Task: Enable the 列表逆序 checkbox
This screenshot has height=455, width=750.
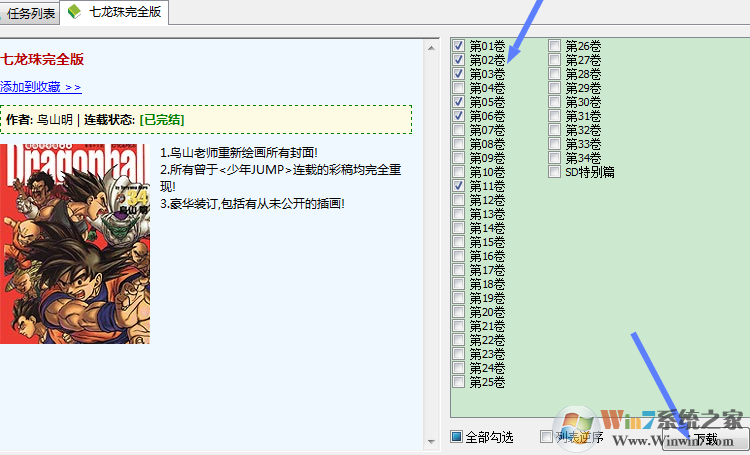Action: [546, 437]
